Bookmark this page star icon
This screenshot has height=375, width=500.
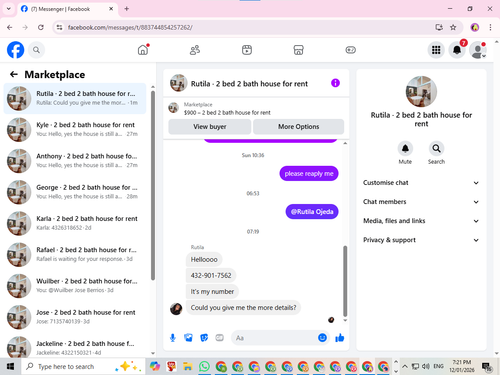(453, 27)
